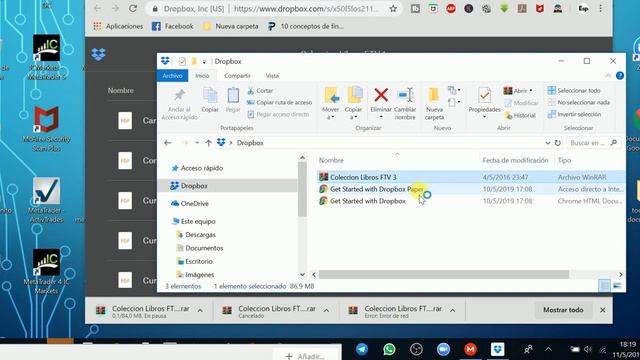Open the Aplicaciones bookmarks shortcut
Screen dimensions: 640x360
click(118, 26)
